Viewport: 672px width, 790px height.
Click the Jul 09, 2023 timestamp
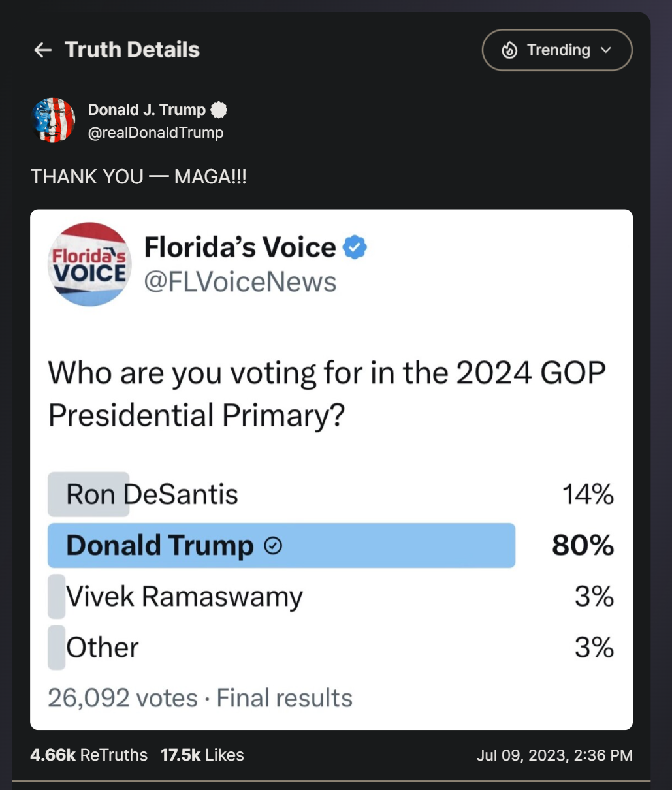point(554,755)
